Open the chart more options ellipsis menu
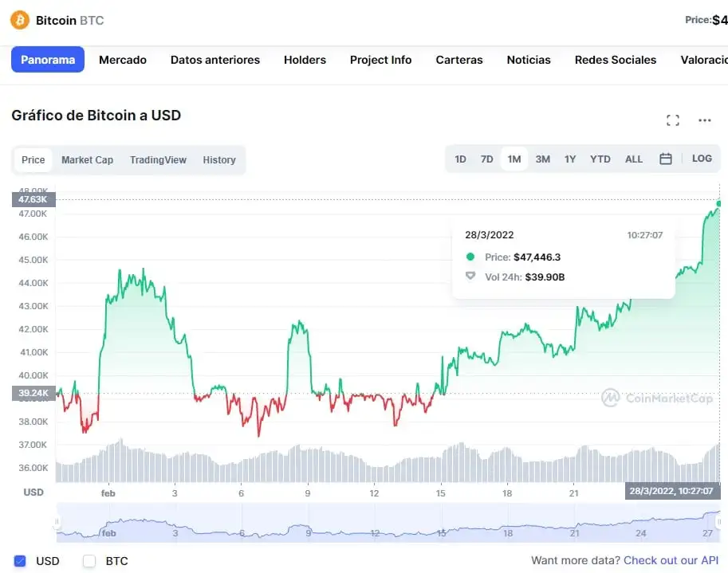The height and width of the screenshot is (573, 728). 704,120
